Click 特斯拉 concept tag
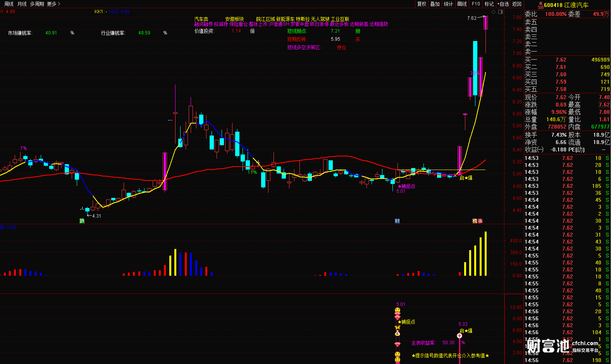The image size is (611, 364). [303, 19]
